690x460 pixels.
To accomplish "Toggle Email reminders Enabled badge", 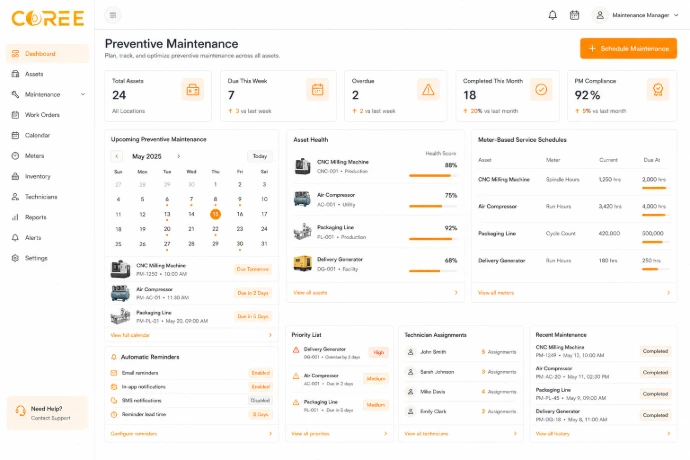I will tap(261, 373).
